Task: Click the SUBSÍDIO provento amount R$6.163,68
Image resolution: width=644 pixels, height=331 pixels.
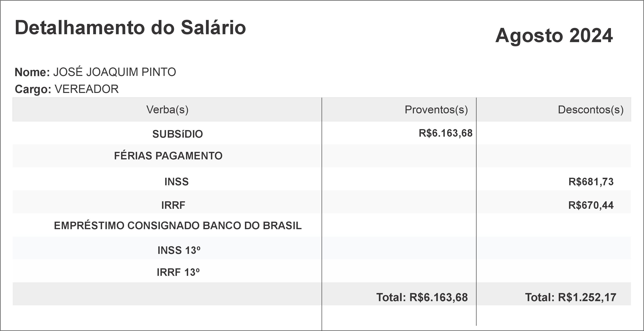Action: point(446,133)
